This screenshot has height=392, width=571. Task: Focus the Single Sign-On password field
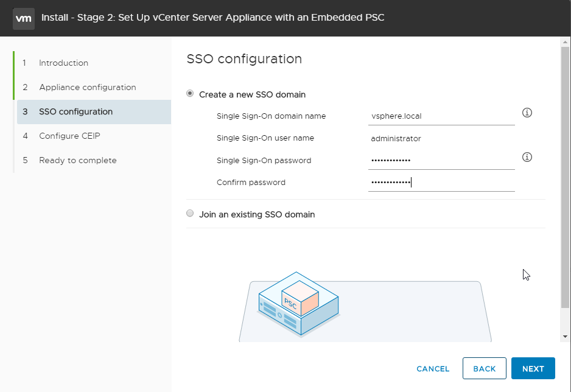pos(441,161)
